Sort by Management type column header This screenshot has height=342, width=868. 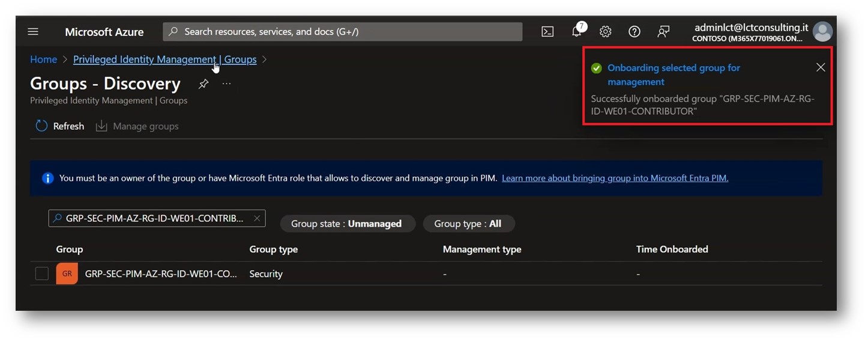482,249
